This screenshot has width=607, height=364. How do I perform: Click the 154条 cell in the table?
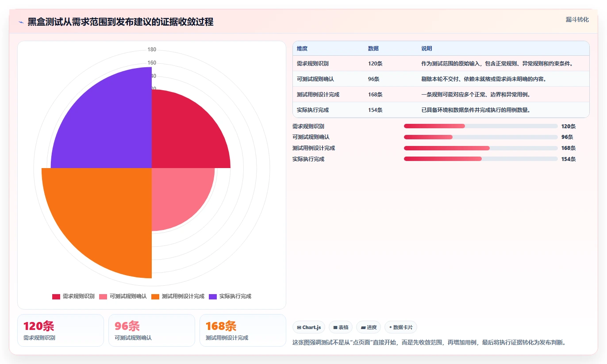375,110
